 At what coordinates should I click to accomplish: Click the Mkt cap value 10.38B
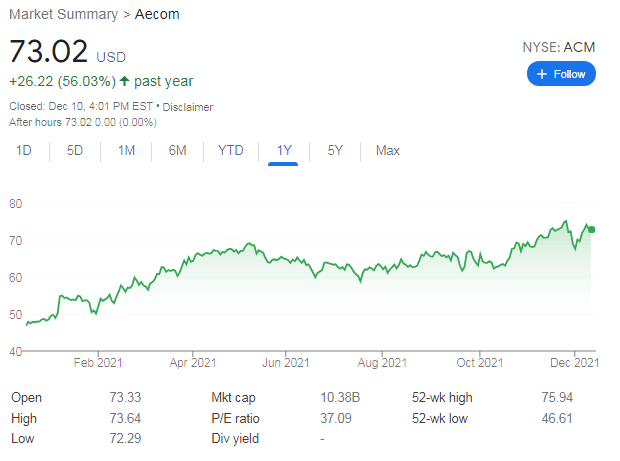(340, 397)
